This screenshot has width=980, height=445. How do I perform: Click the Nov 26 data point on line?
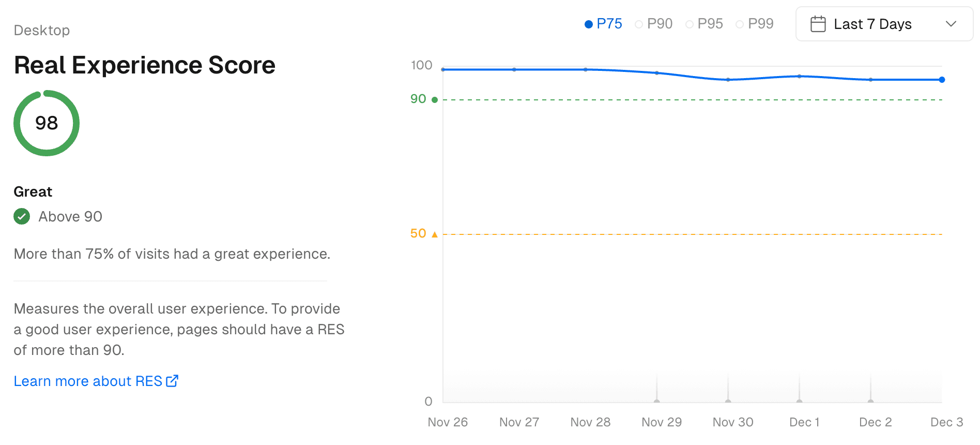tap(443, 69)
